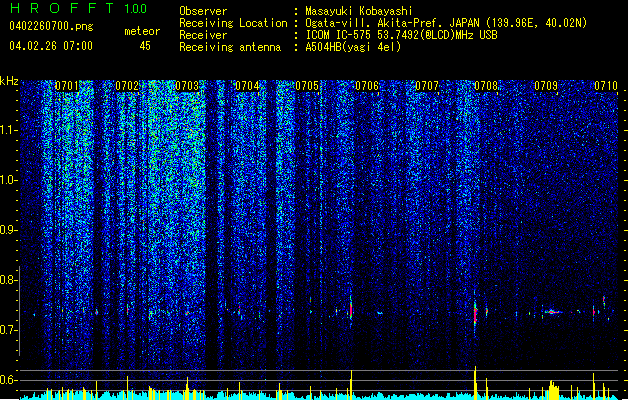The image size is (629, 400).
Task: Click the 0.7 frequency axis label
Action: [x=9, y=330]
